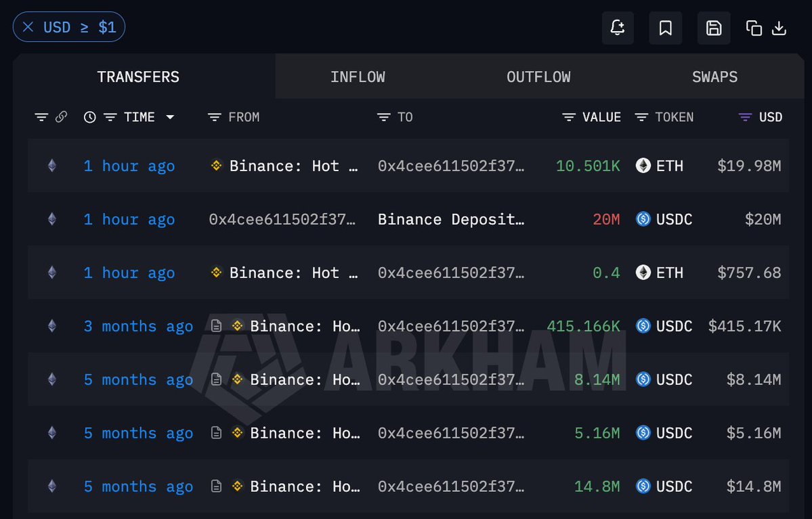Click the USDC token in $5.16M row
Image resolution: width=812 pixels, height=519 pixels.
point(664,433)
